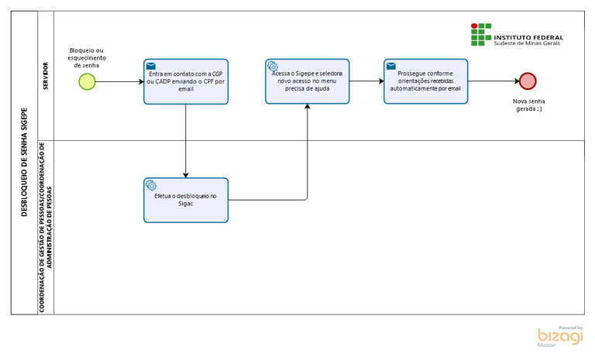Select 'Prossegue conforme orientações' task box
The width and height of the screenshot is (595, 364).
click(426, 81)
